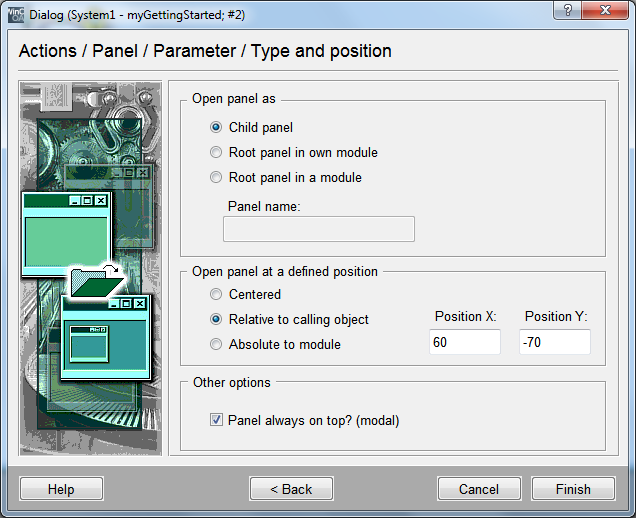Select Relative to calling object
This screenshot has width=636, height=518.
click(217, 320)
